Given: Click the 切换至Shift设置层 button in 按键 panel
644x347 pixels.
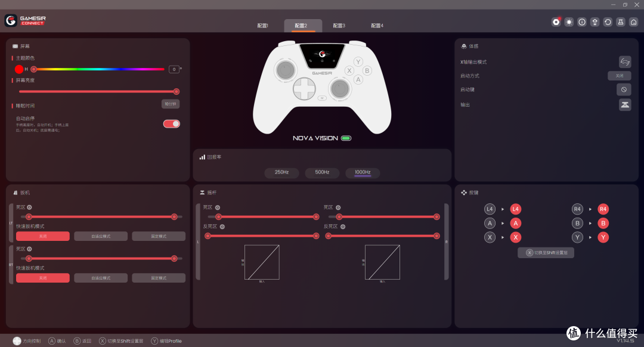Looking at the screenshot, I should click(x=546, y=253).
